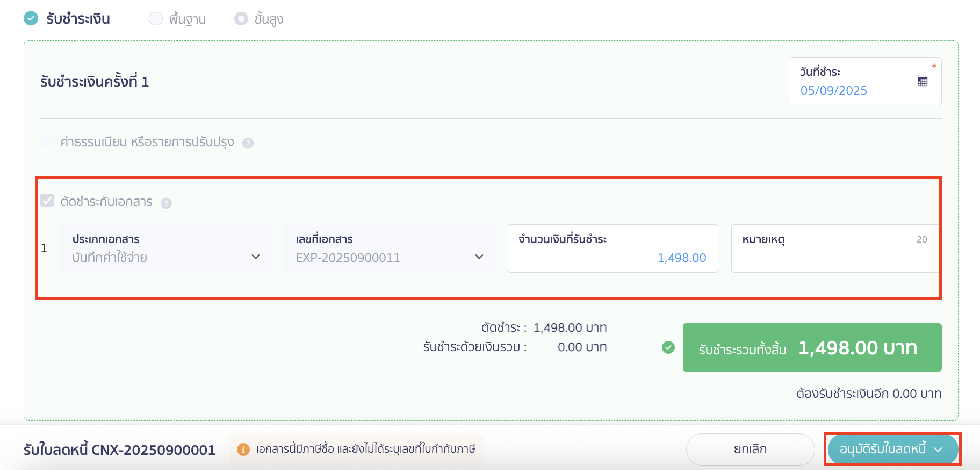Click the help icon beside ค่าธรรมเนียม หรือรายการปรับปรุง
Viewport: 980px width, 470px height.
pos(248,143)
